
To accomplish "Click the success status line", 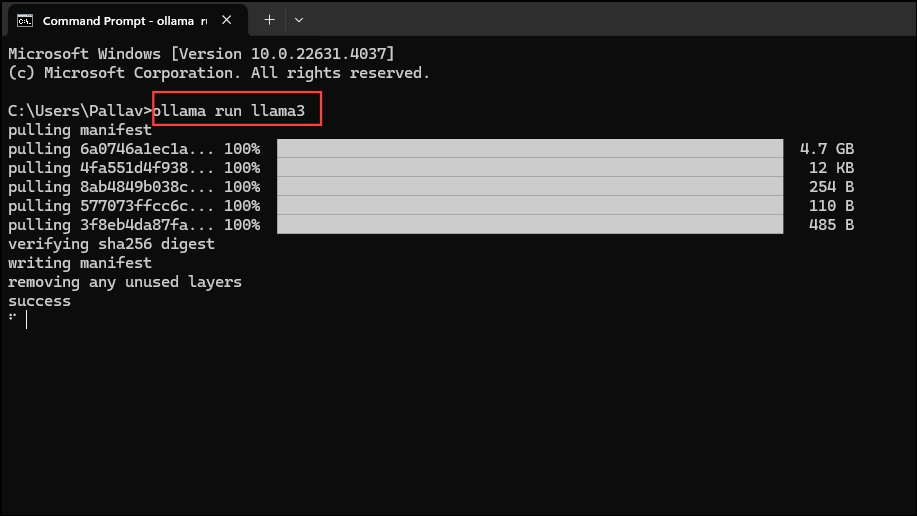I will [39, 301].
